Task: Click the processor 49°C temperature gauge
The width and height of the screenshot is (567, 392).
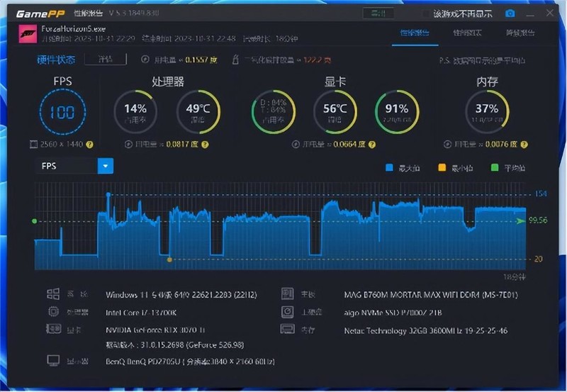Action: click(x=198, y=112)
